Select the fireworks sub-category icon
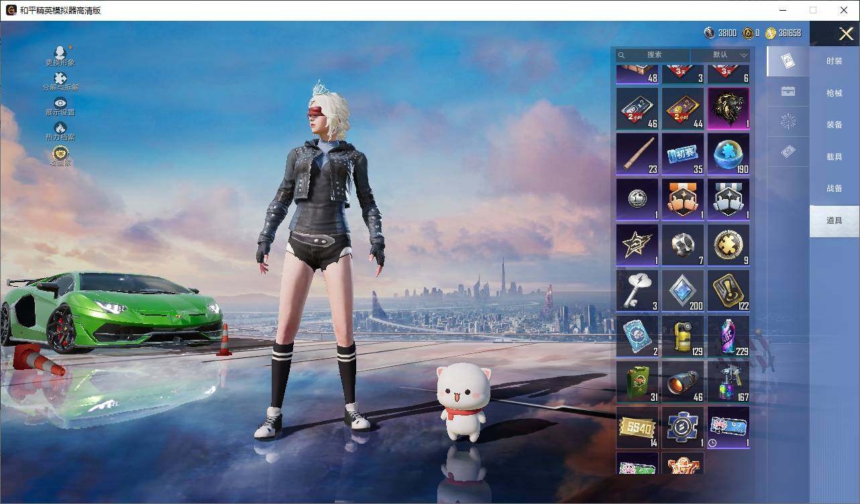Screen dimensions: 860x504 click(788, 122)
